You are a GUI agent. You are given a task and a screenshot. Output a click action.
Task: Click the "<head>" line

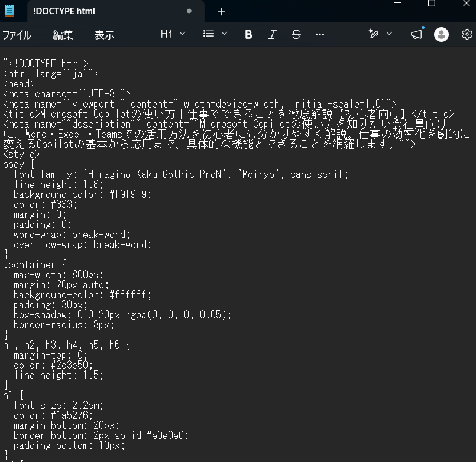coord(19,84)
